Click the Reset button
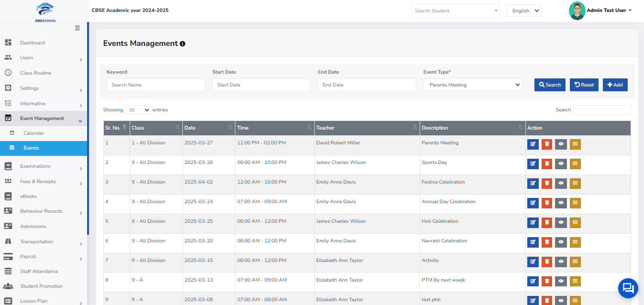 coord(584,85)
